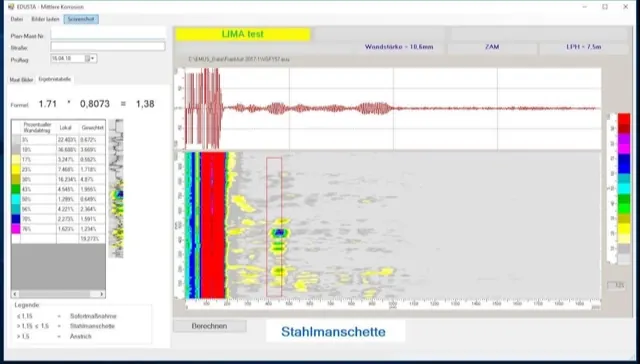Click the Gewichtet column header

point(92,127)
